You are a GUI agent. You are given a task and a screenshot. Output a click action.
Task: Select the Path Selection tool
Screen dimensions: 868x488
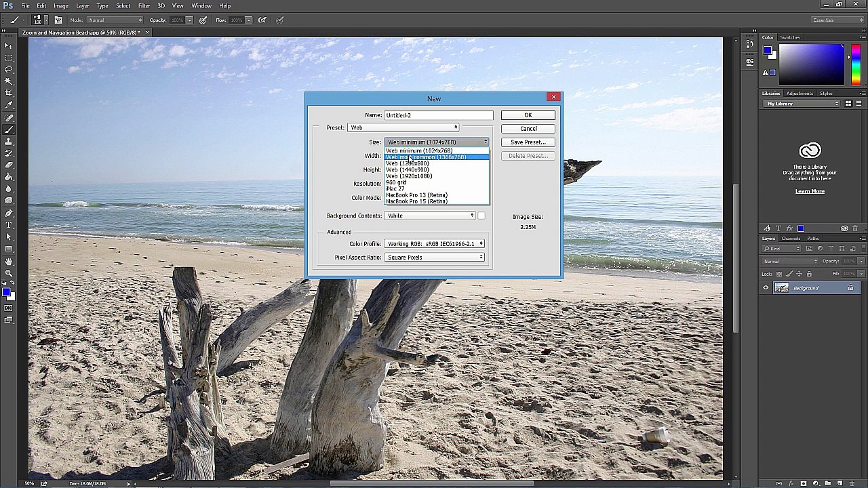(8, 237)
